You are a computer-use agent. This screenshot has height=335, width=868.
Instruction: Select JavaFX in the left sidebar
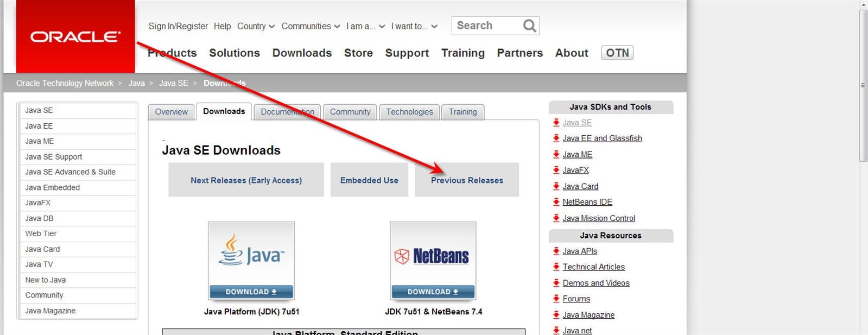tap(78, 203)
